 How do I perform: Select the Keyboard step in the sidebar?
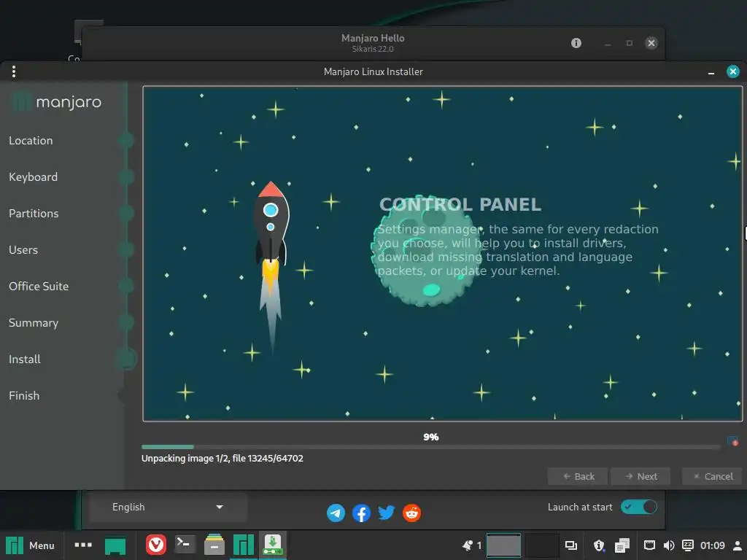click(34, 177)
